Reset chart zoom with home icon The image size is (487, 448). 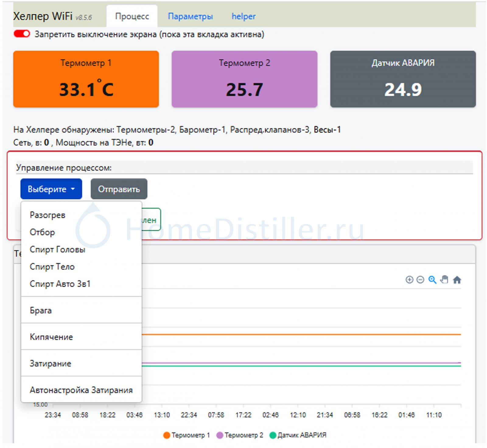[x=457, y=280]
